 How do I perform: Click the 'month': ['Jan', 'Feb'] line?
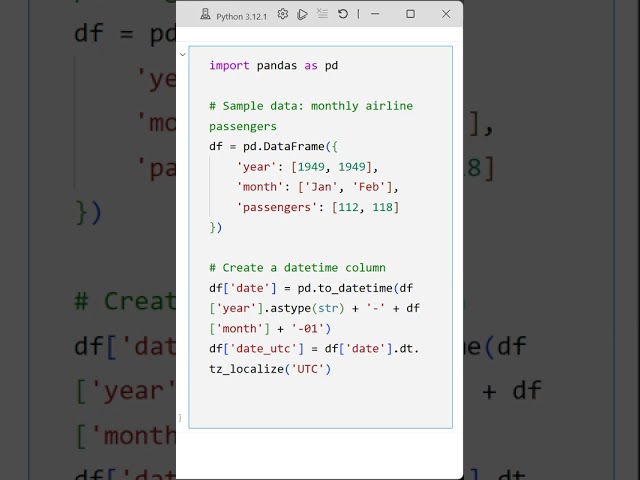[x=318, y=187]
